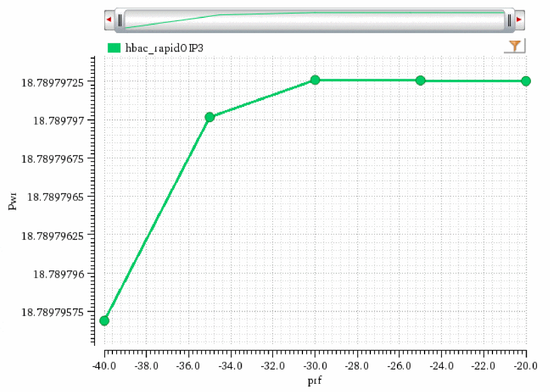Click the prf x-axis title

314,381
